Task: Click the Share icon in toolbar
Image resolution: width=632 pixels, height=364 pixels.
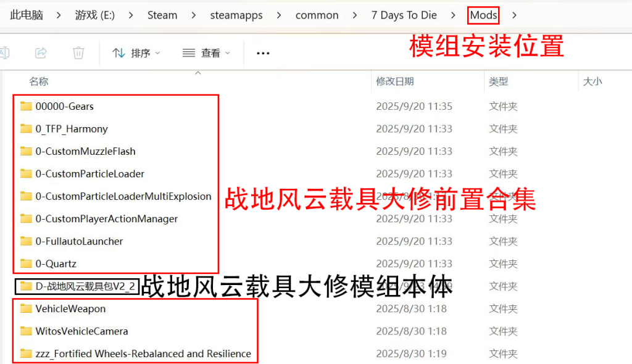Action: click(x=41, y=52)
